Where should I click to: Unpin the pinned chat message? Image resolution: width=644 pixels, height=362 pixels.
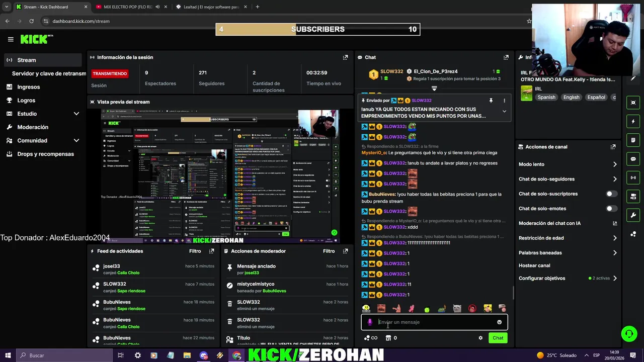tap(491, 101)
